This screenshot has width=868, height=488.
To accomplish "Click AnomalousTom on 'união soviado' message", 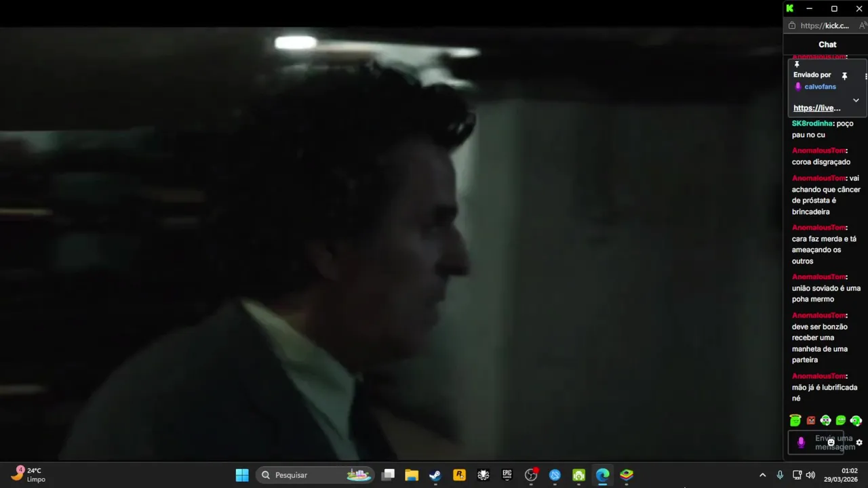I will pos(818,277).
